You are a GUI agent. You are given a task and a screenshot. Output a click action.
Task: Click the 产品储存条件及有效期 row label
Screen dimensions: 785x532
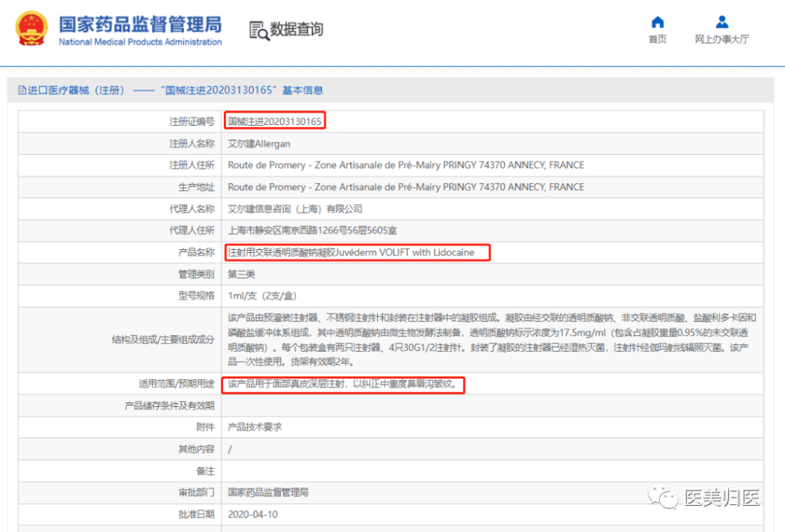click(169, 406)
